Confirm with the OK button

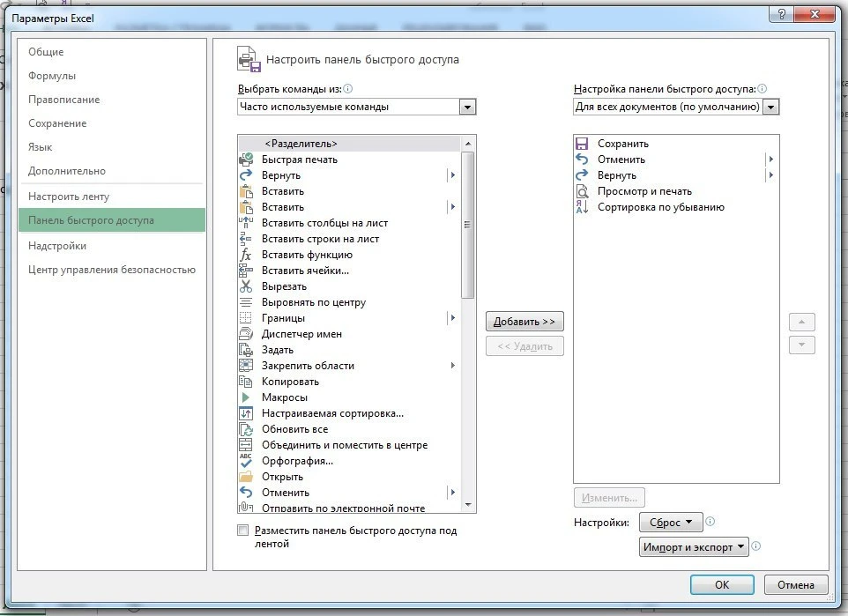click(x=722, y=584)
